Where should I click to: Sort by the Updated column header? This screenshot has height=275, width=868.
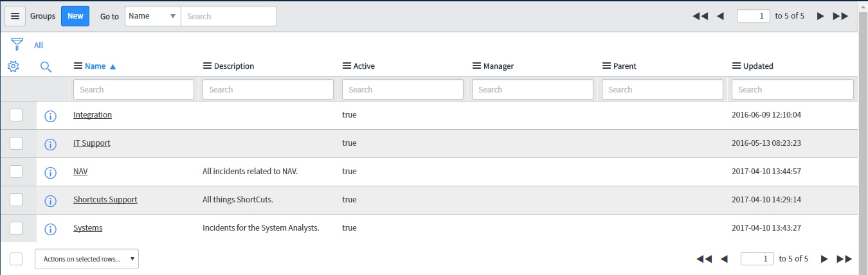tap(758, 66)
